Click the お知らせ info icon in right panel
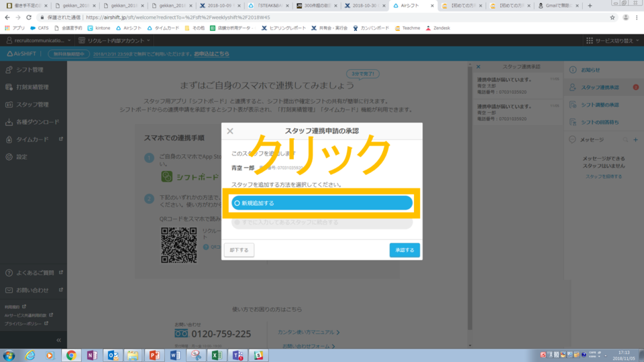The image size is (644, 362). 572,70
